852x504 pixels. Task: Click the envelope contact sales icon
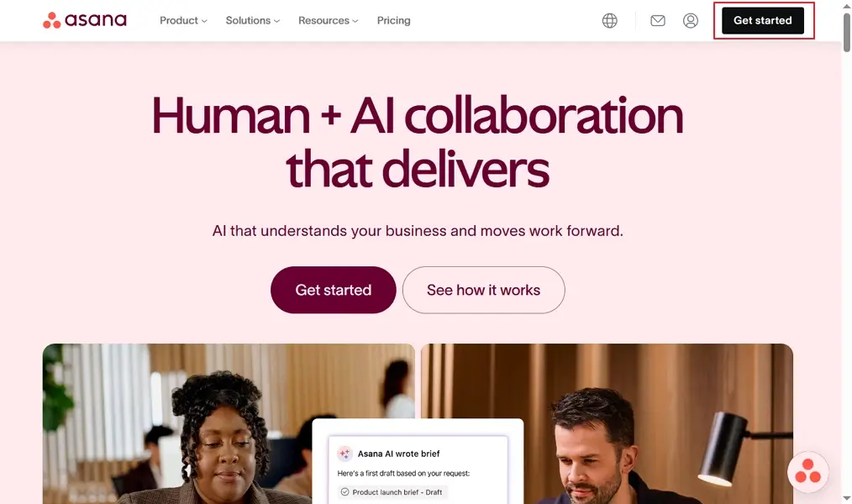657,21
